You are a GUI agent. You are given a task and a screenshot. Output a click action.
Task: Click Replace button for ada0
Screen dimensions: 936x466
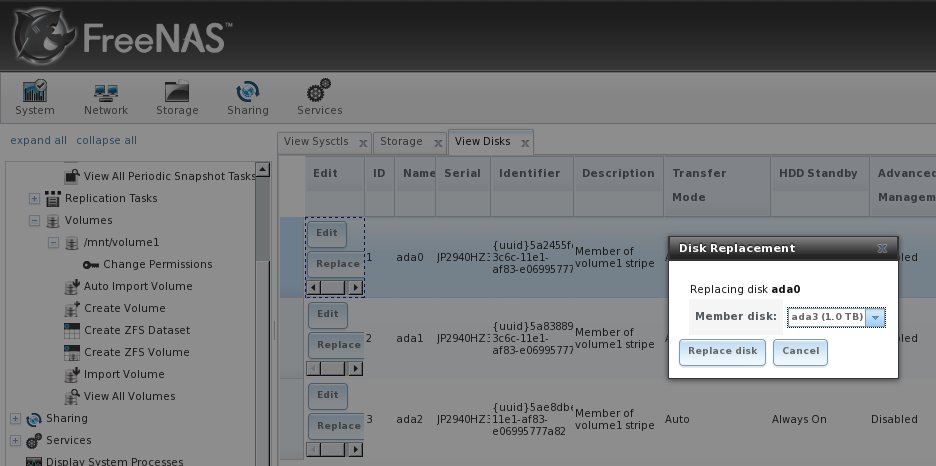(336, 264)
